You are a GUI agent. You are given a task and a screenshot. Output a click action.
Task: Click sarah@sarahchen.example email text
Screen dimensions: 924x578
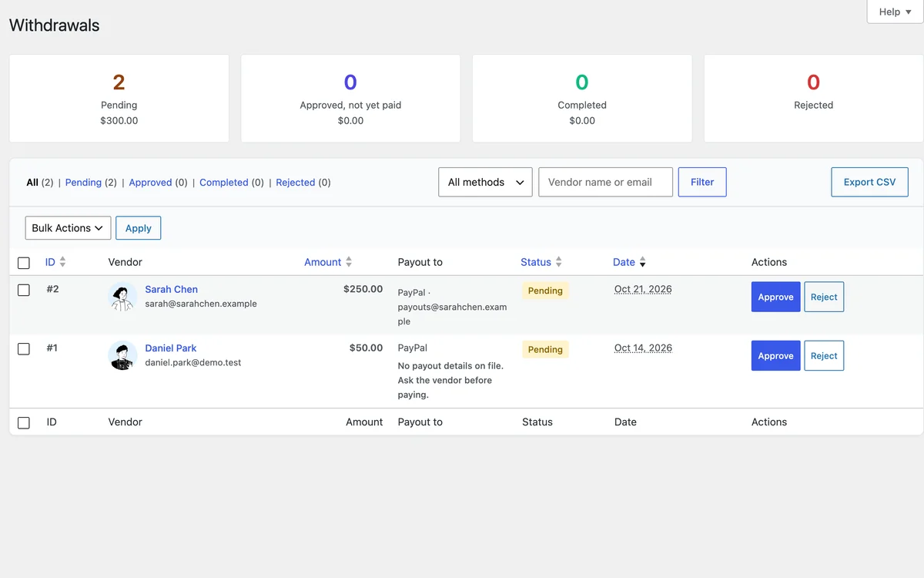point(201,304)
